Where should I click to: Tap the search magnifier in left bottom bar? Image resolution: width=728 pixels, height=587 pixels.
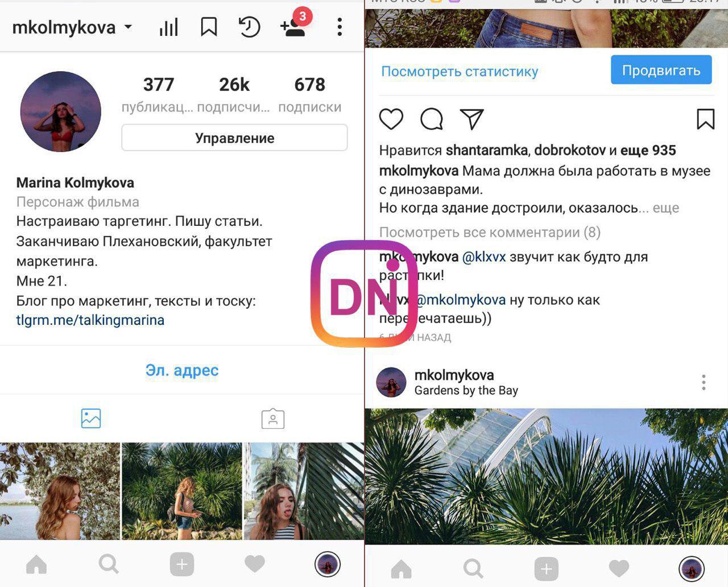tap(109, 564)
